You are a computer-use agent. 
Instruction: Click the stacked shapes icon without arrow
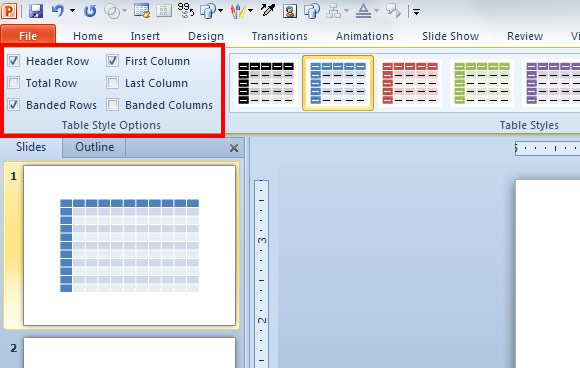point(312,11)
